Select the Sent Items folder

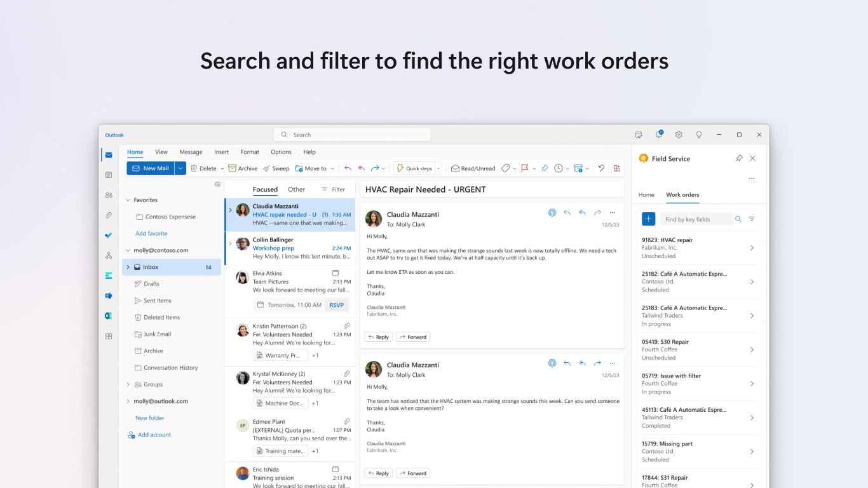click(170, 301)
